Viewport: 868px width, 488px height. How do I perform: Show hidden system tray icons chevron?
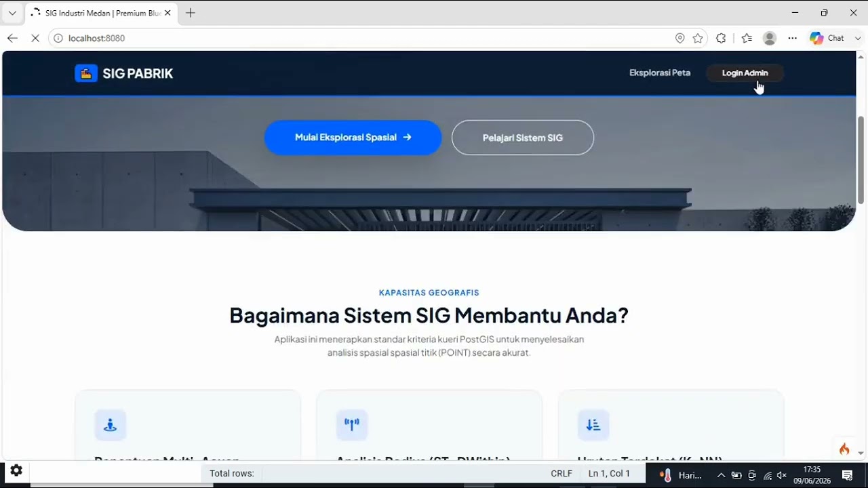tap(721, 475)
